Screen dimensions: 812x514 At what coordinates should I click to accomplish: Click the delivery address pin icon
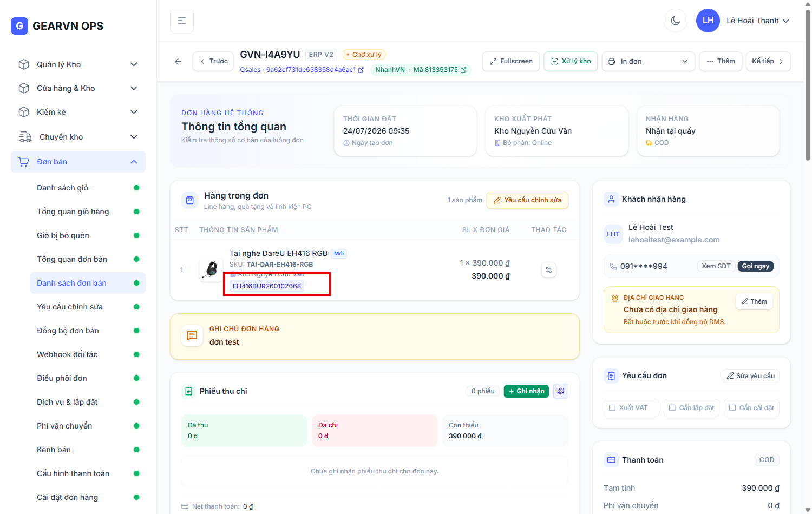point(615,299)
